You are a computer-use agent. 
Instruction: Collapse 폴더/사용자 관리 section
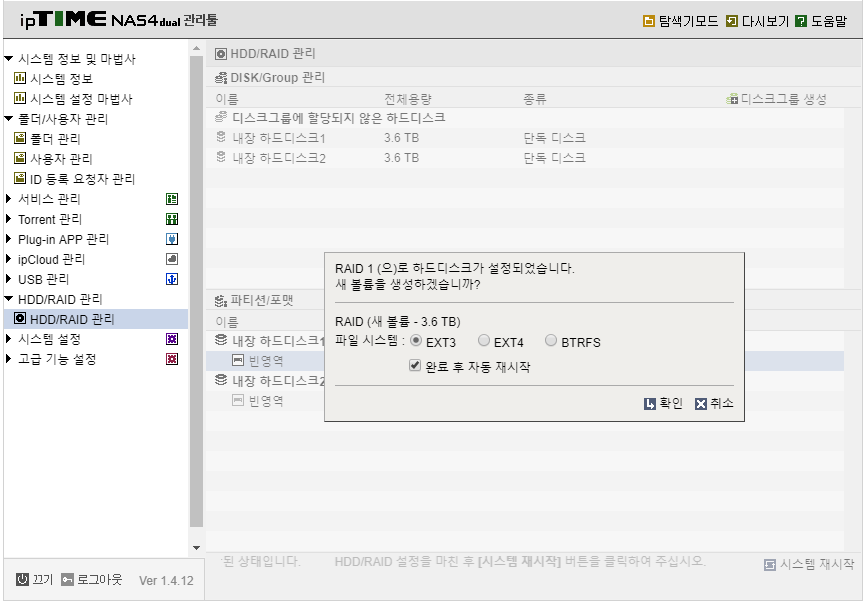click(x=8, y=118)
